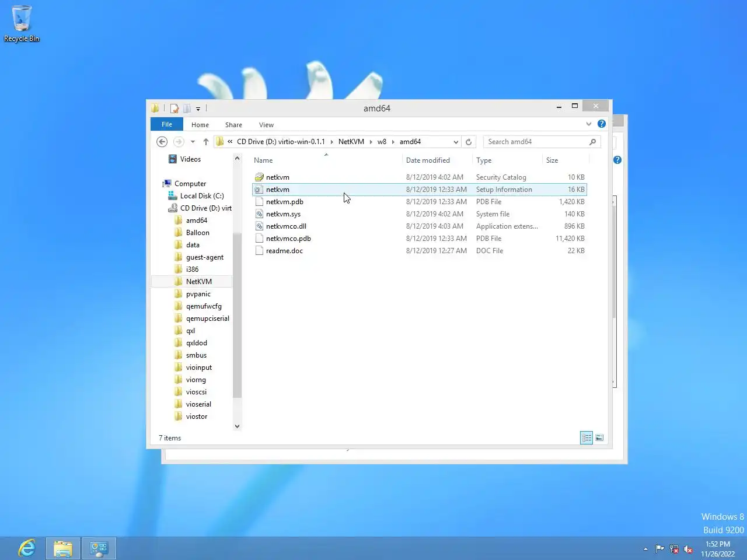Screen dimensions: 747x560
Task: Open address bar history dropdown
Action: click(x=456, y=142)
